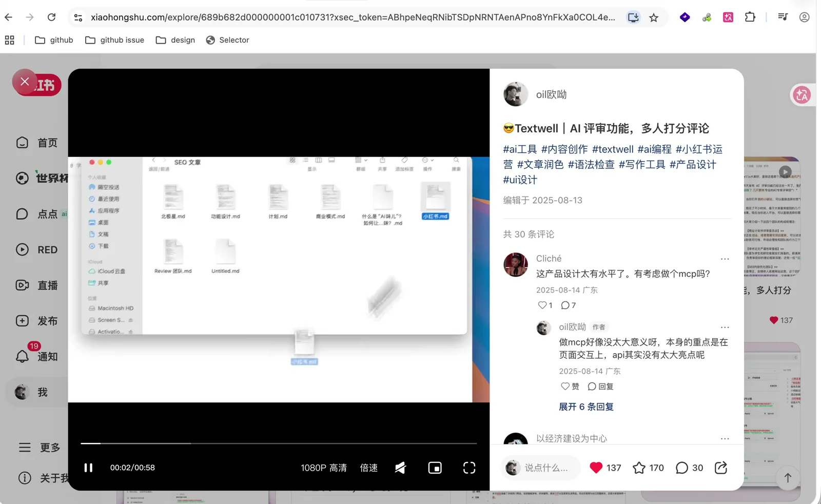
Task: Go forward with the browser forward arrow
Action: tap(30, 17)
